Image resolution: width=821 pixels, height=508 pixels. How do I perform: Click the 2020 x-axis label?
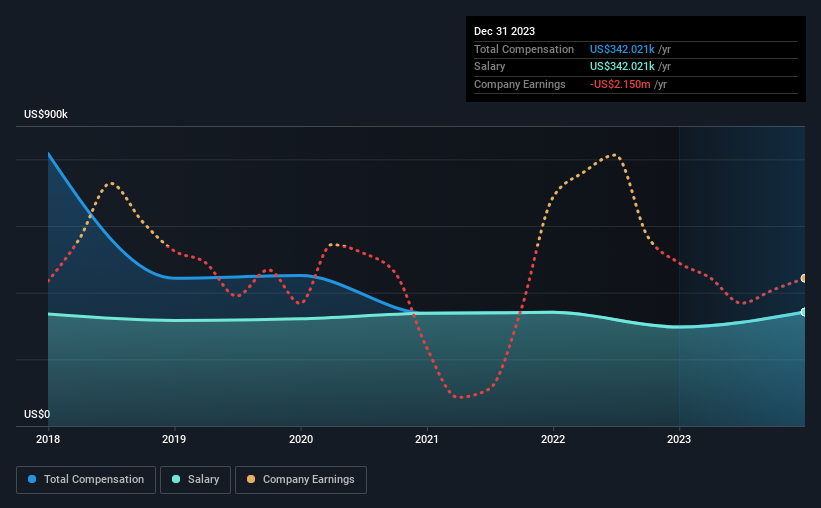[301, 439]
